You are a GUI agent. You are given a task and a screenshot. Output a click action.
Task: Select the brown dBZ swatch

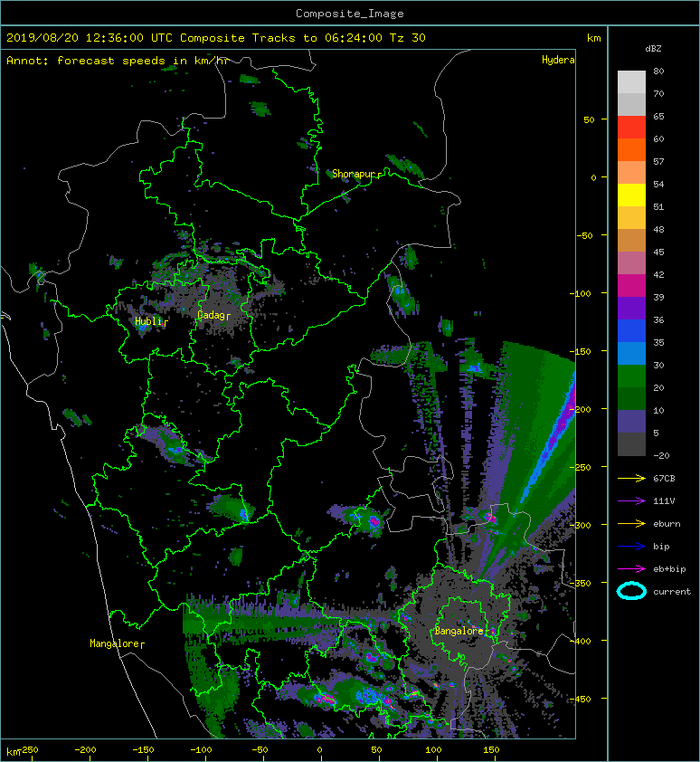pyautogui.click(x=631, y=240)
